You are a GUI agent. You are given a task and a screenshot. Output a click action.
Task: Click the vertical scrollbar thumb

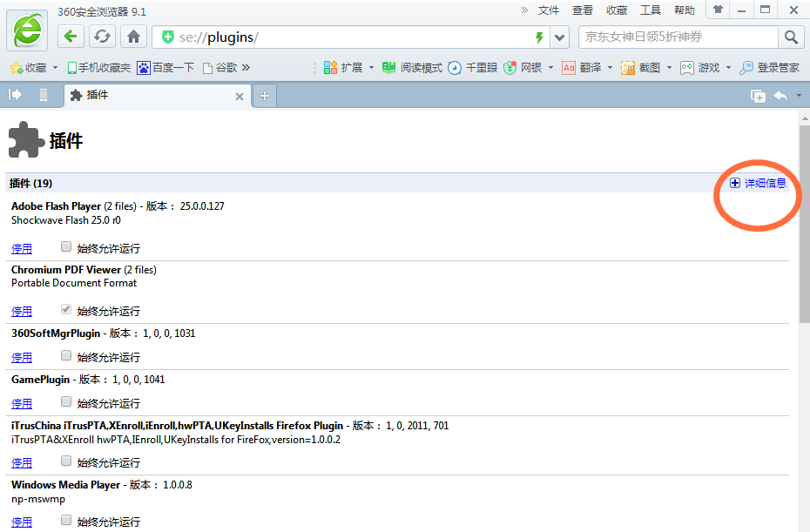pyautogui.click(x=804, y=225)
